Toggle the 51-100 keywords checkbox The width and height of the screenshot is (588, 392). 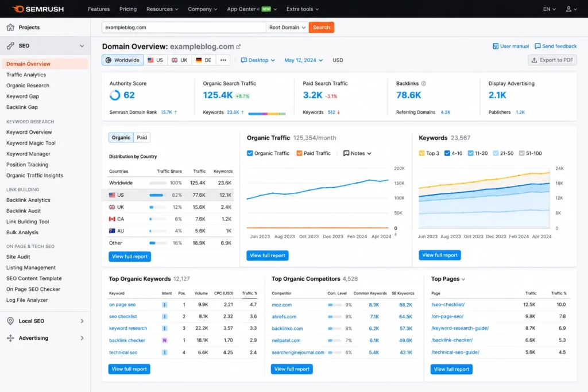(521, 153)
